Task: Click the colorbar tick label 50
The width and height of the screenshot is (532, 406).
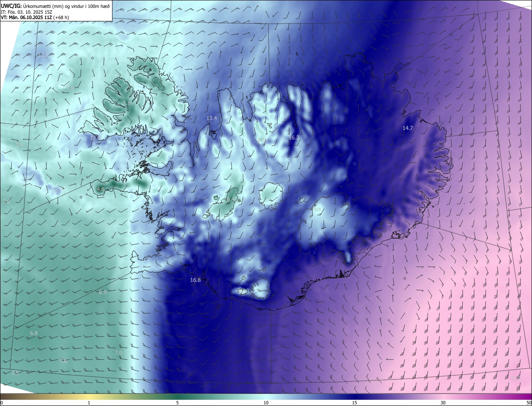Action: point(529,403)
